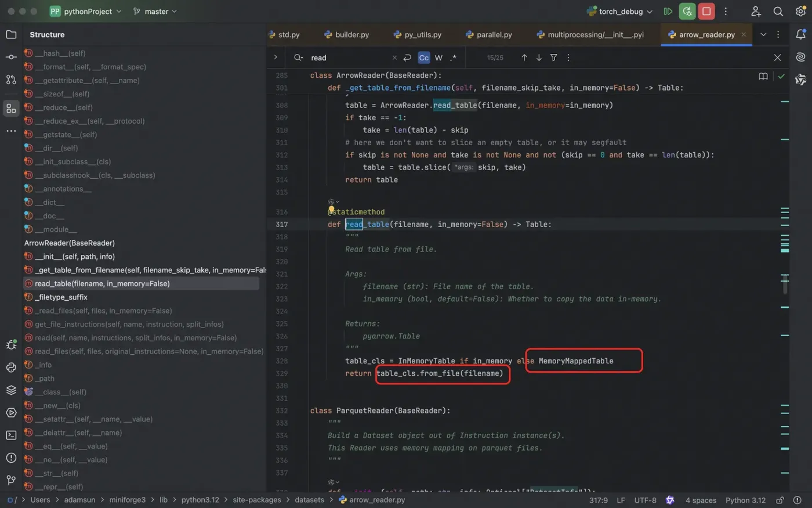The image size is (812, 508).
Task: Click the datasets breadcrumb
Action: click(309, 500)
